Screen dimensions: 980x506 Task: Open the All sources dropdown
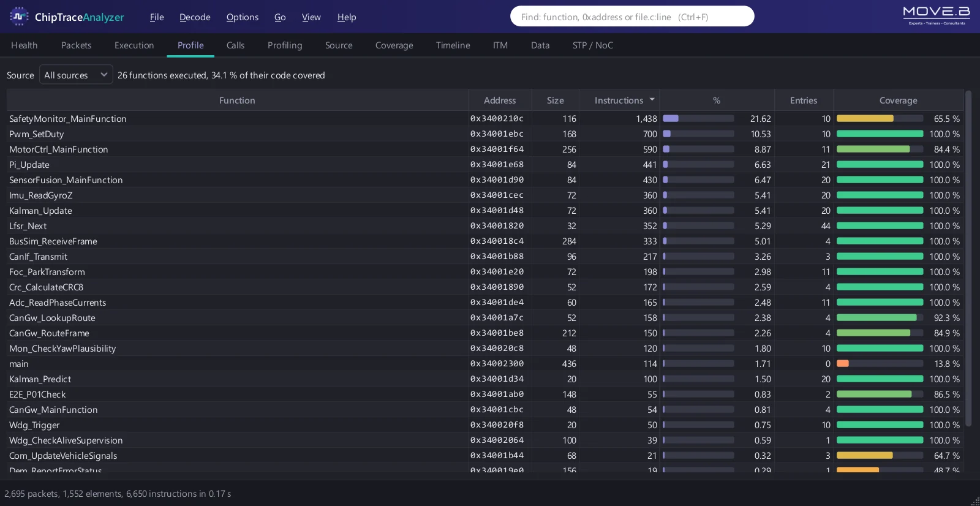click(76, 75)
